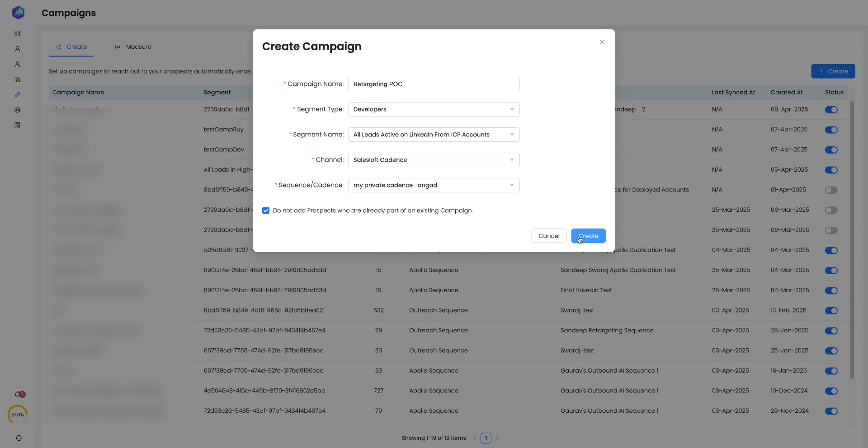Click the Campaign Name input field
Viewport: 868px width, 448px height.
pyautogui.click(x=434, y=84)
